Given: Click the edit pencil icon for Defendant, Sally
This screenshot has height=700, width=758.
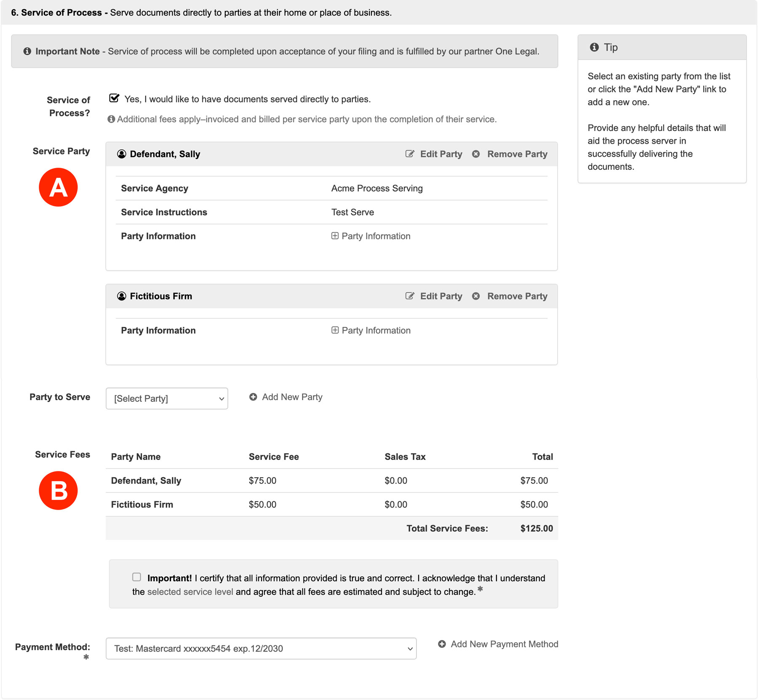Looking at the screenshot, I should coord(410,154).
